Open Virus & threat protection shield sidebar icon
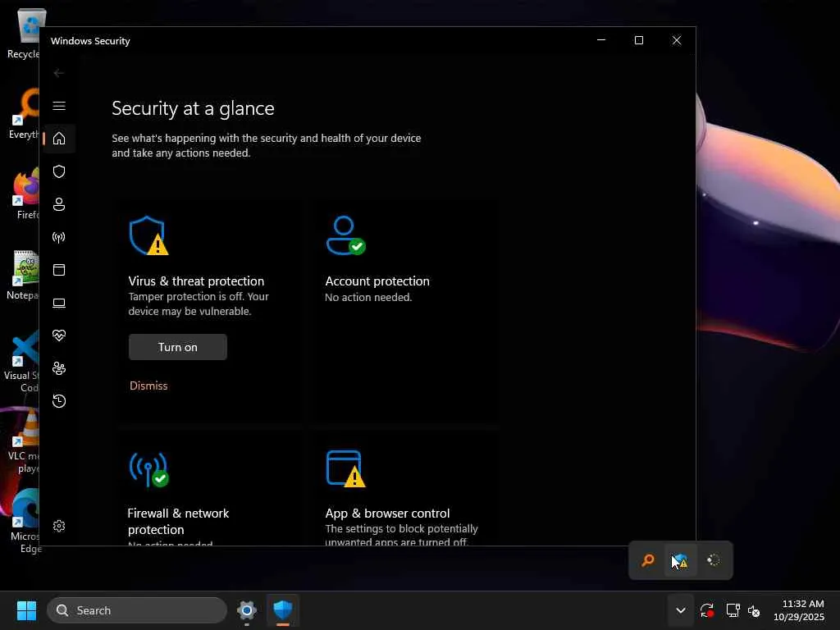 [59, 171]
